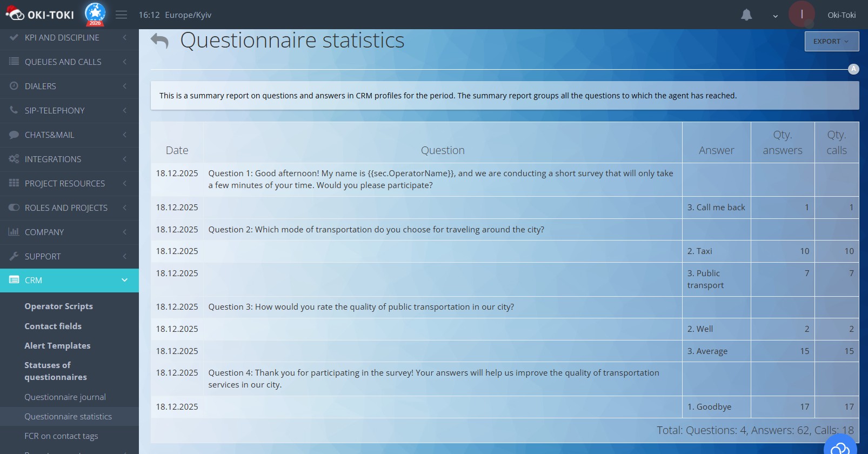Expand the KPI and Discipline section
The height and width of the screenshot is (454, 868).
69,38
